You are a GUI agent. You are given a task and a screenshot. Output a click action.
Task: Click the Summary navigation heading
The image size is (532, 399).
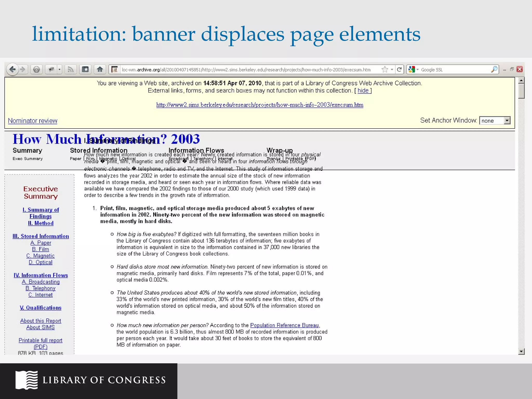[x=27, y=150]
